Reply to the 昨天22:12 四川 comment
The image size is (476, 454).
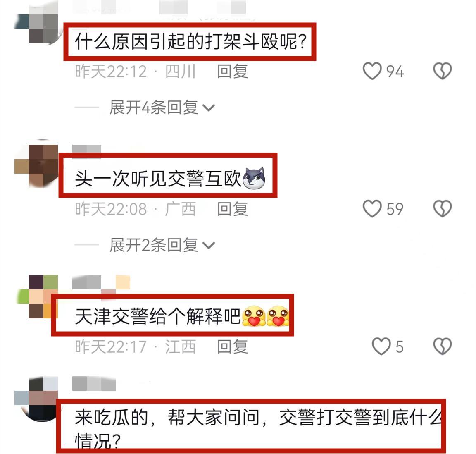pyautogui.click(x=233, y=72)
